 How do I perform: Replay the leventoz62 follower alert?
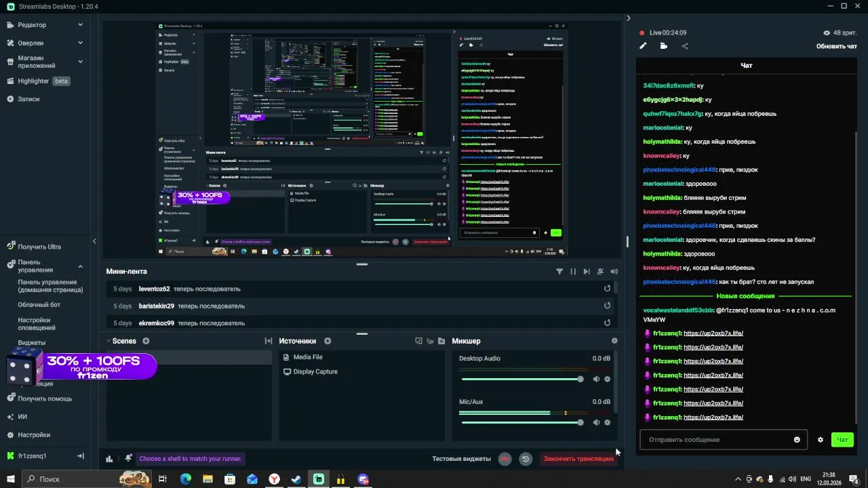[x=607, y=289]
